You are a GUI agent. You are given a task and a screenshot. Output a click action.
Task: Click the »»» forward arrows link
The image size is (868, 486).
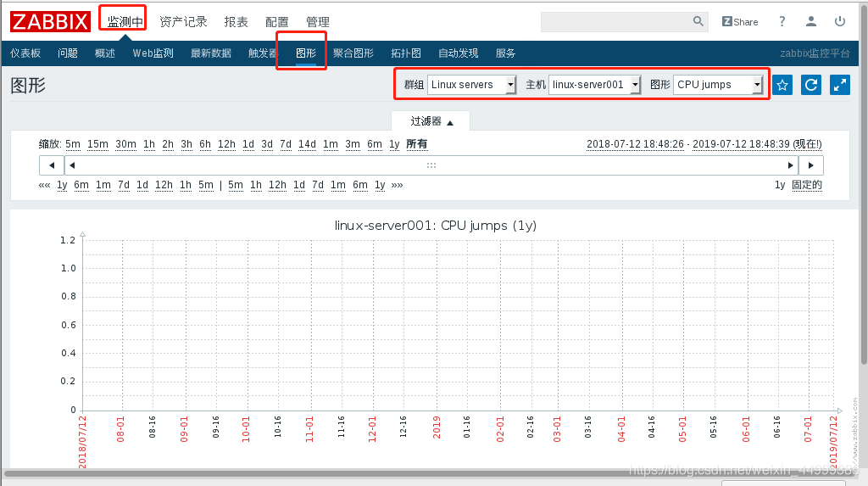click(397, 185)
